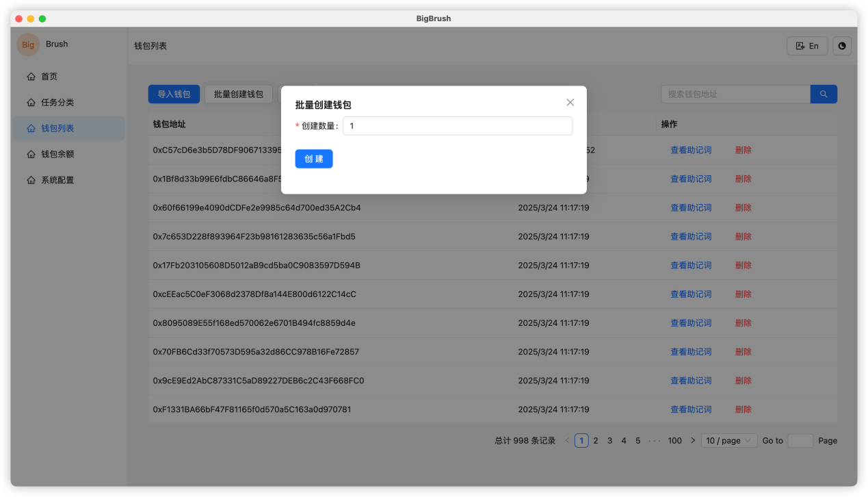Open 系统配置 sidebar item
The image size is (868, 497).
[57, 180]
